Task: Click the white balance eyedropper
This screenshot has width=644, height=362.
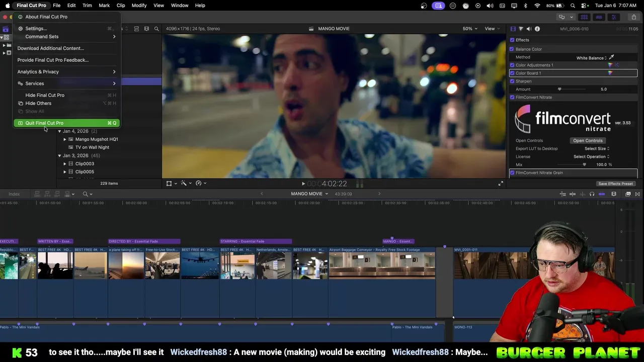Action: [611, 57]
